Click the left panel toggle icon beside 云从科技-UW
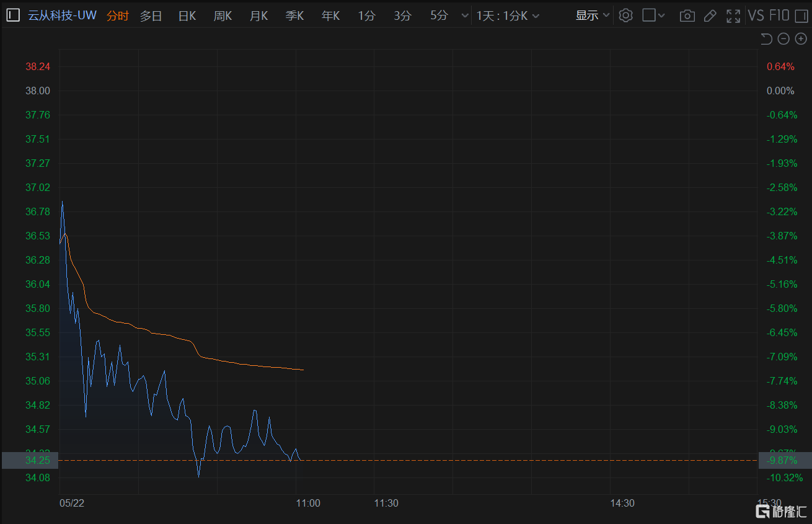812x524 pixels. point(13,16)
